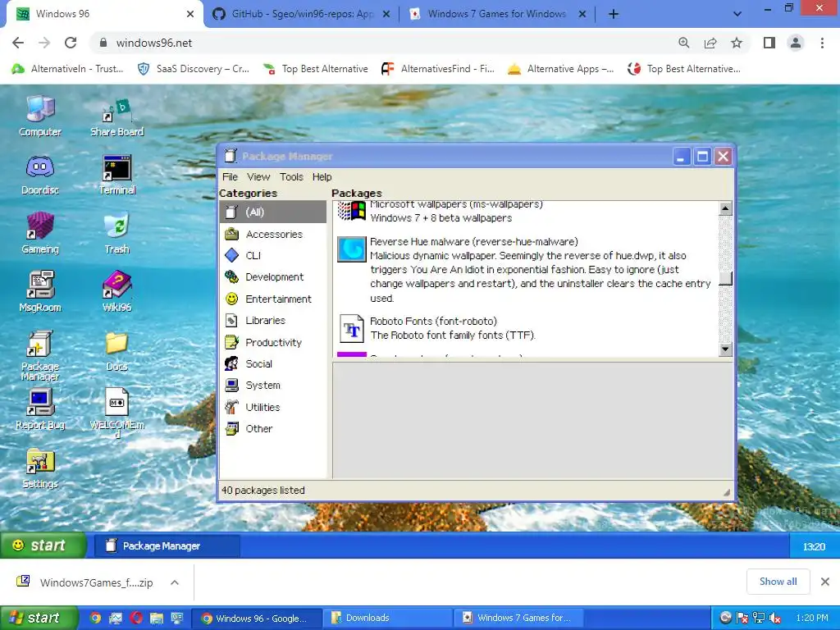
Task: Open the View menu in Package Manager
Action: (258, 177)
